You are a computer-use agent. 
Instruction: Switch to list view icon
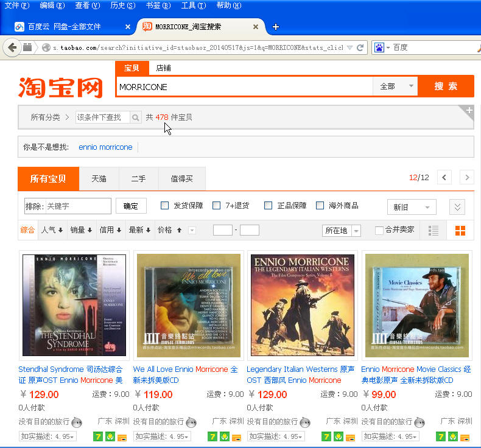coord(433,230)
